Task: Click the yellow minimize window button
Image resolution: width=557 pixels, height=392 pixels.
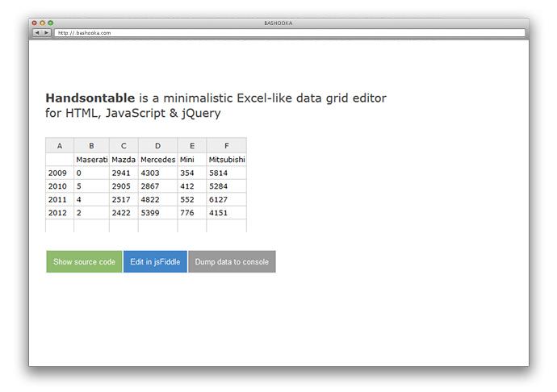Action: [43, 23]
